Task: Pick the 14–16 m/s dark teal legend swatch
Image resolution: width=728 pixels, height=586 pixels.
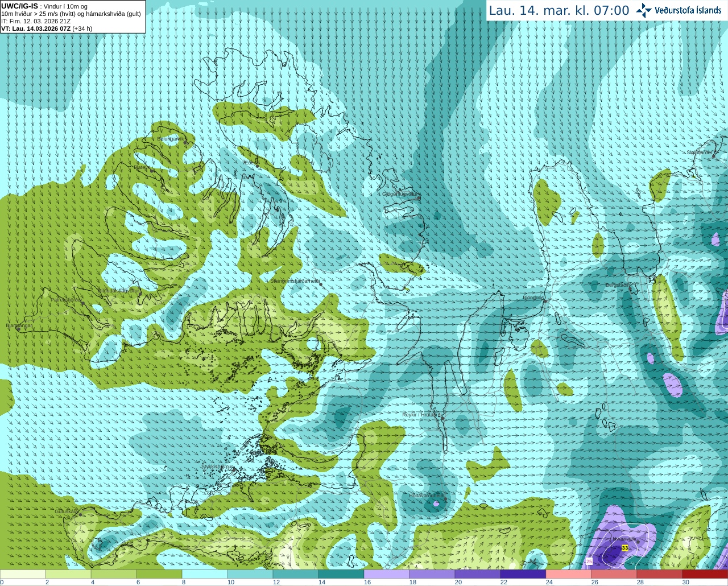Action: tap(341, 574)
